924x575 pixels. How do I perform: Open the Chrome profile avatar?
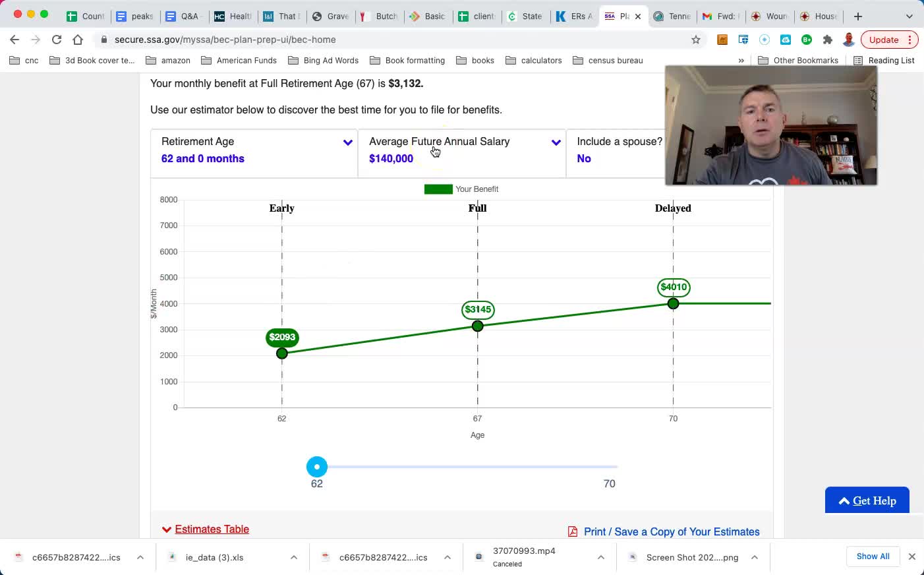tap(849, 40)
